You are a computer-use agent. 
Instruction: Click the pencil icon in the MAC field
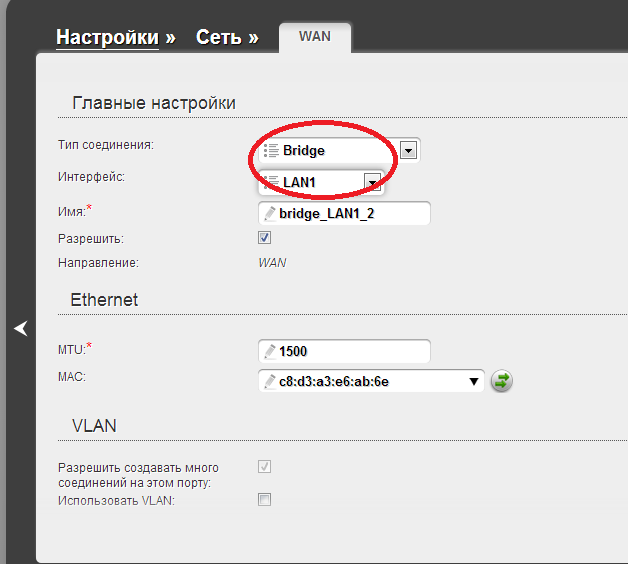pyautogui.click(x=269, y=381)
